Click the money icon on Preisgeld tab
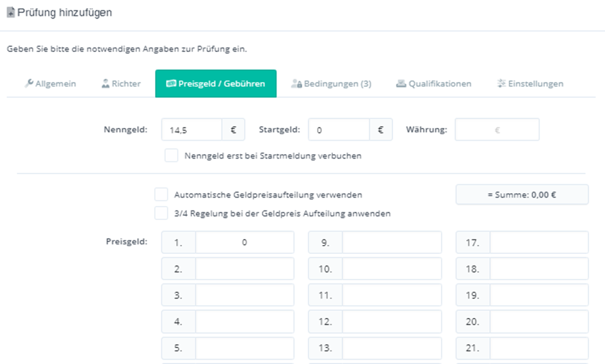This screenshot has width=605, height=364. [171, 83]
